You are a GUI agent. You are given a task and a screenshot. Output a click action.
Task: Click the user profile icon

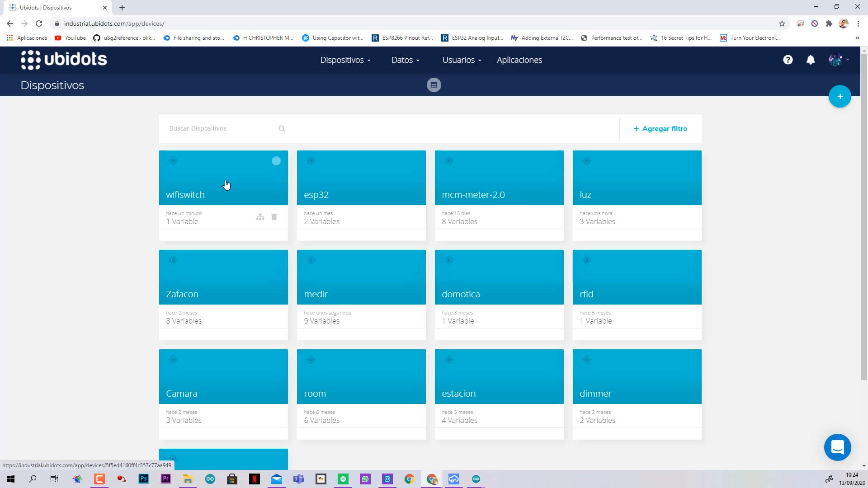click(836, 59)
